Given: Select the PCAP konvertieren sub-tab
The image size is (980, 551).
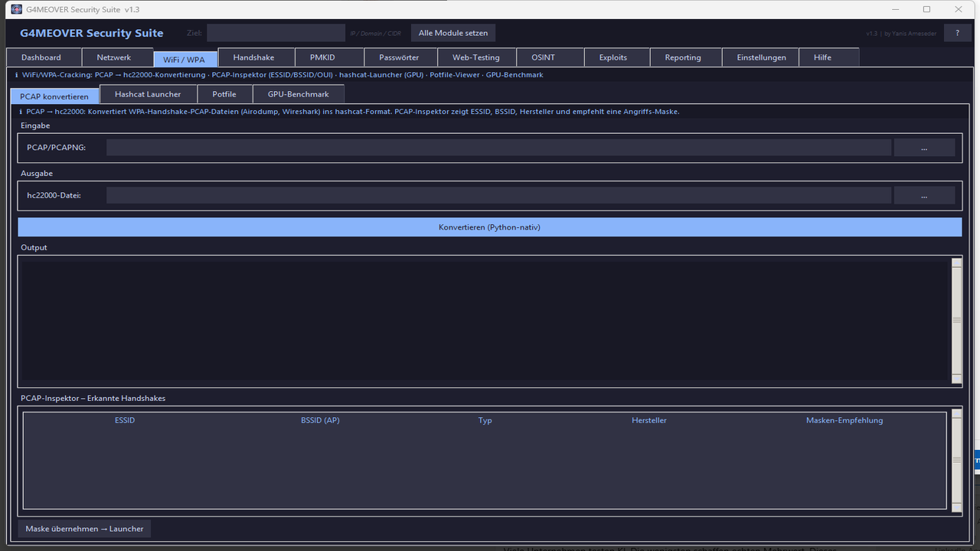Looking at the screenshot, I should click(x=54, y=96).
